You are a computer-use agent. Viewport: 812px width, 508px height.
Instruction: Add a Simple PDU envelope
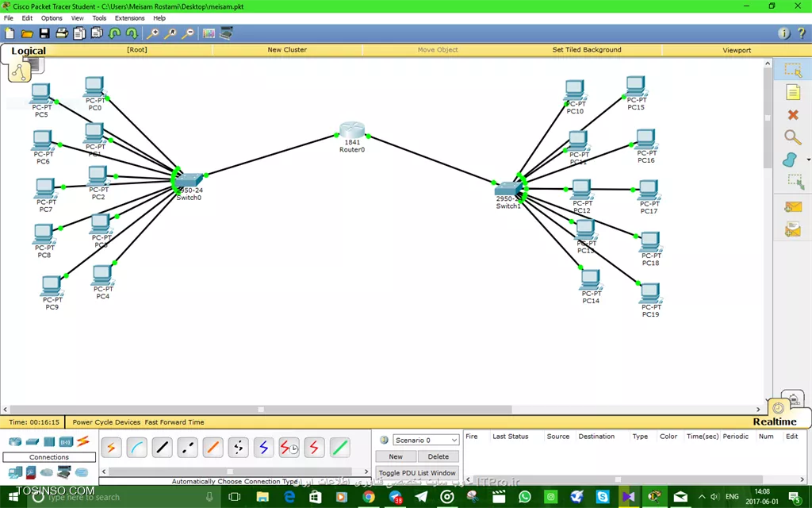pyautogui.click(x=793, y=207)
